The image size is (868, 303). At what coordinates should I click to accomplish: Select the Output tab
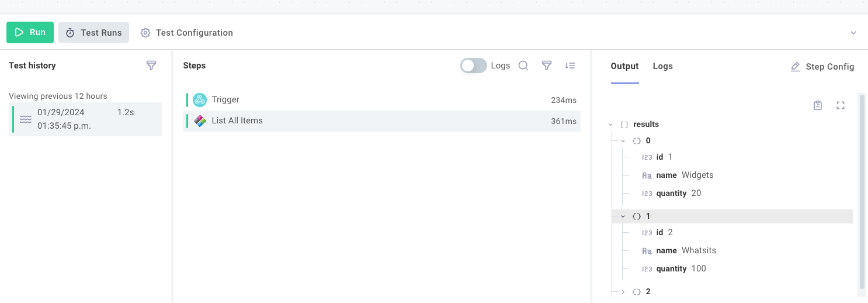(x=624, y=66)
